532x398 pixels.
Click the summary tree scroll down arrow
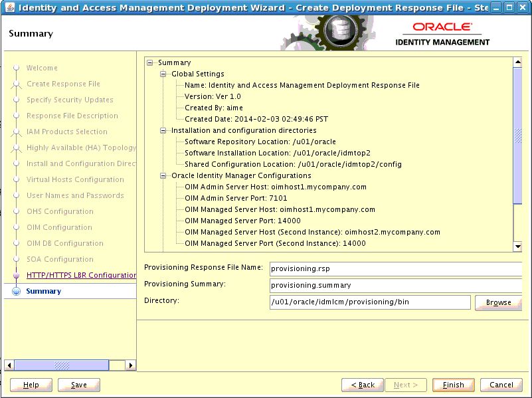518,247
